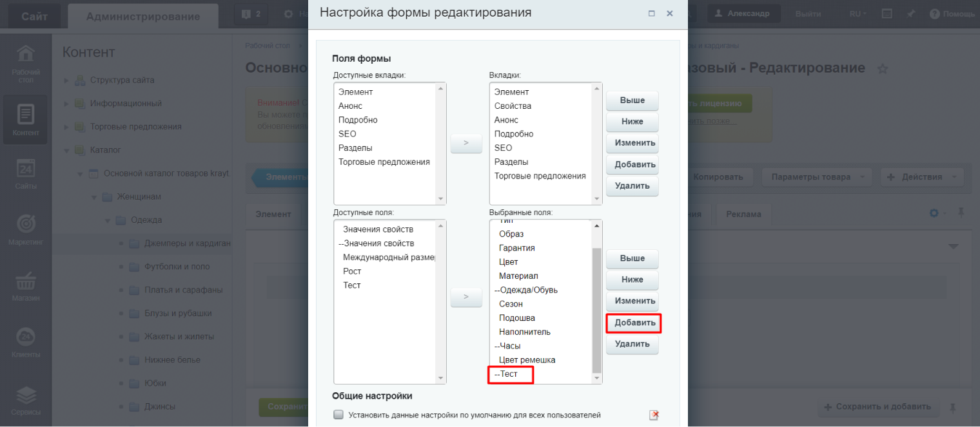Image resolution: width=980 pixels, height=427 pixels.
Task: Open the Параметры товара dropdown
Action: 816,177
